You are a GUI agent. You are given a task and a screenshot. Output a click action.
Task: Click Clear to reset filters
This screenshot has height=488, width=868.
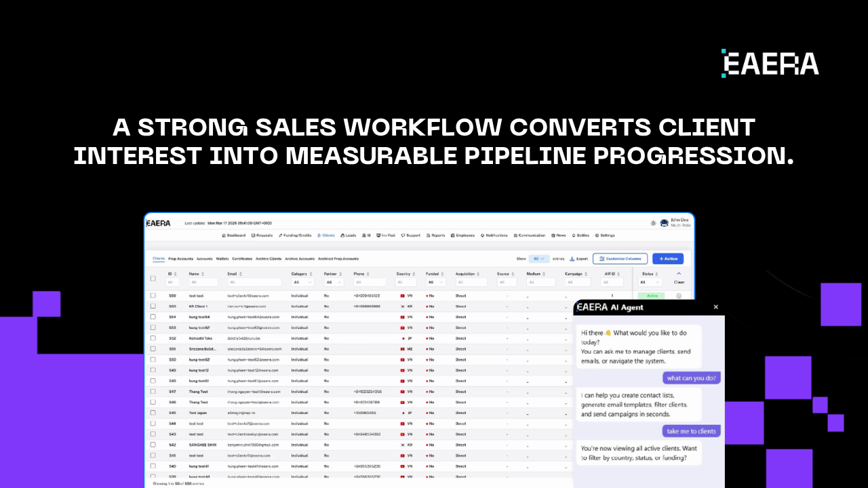pyautogui.click(x=679, y=282)
